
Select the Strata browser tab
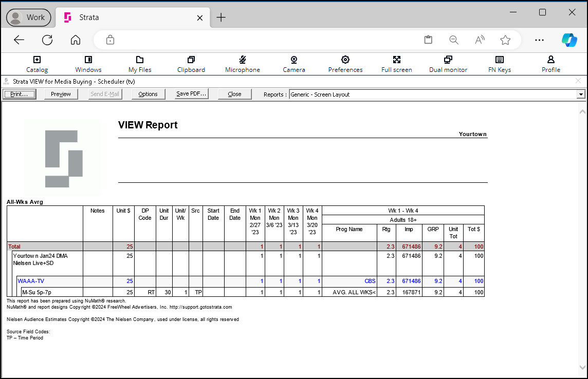(x=133, y=17)
